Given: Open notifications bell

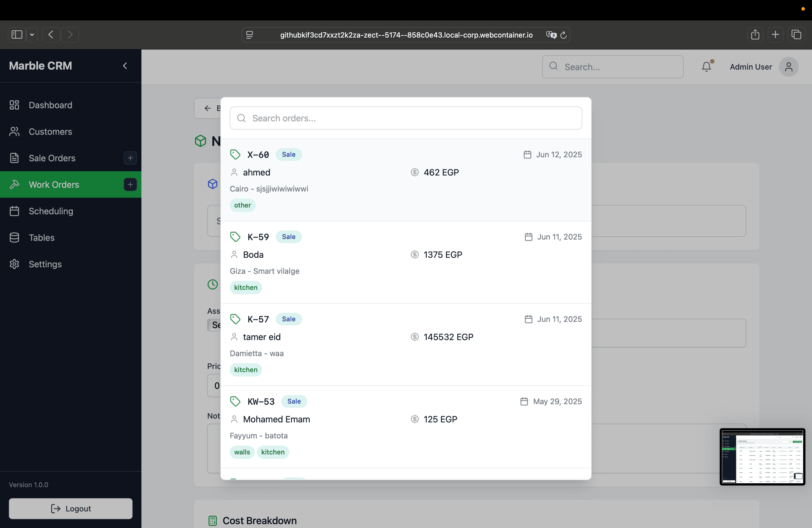Looking at the screenshot, I should tap(706, 67).
